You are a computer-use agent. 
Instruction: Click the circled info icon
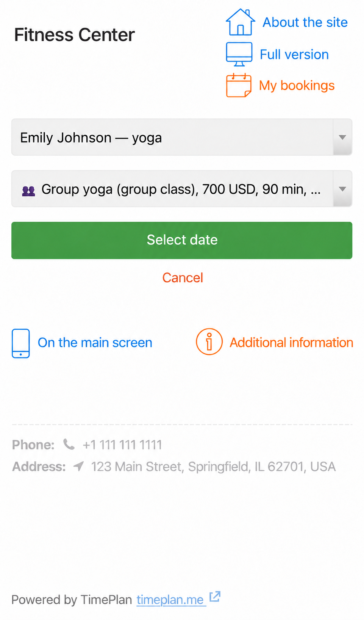coord(209,342)
